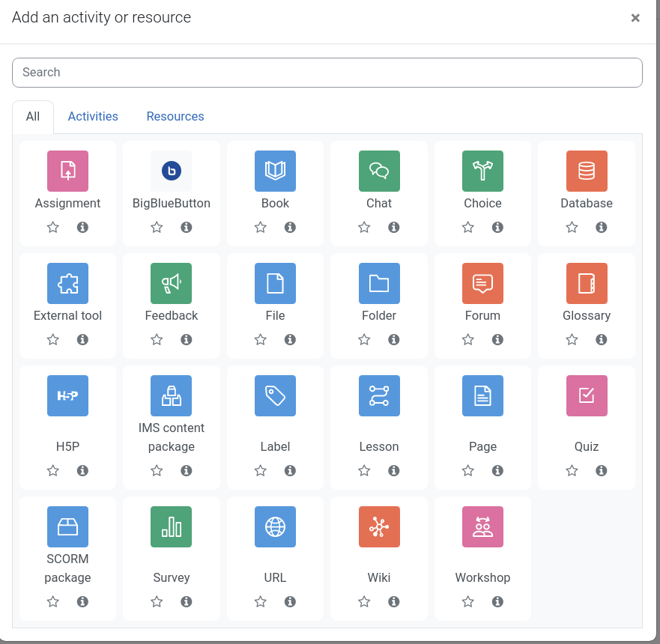Image resolution: width=660 pixels, height=644 pixels.
Task: Show info for the Feedback activity
Action: coord(187,339)
